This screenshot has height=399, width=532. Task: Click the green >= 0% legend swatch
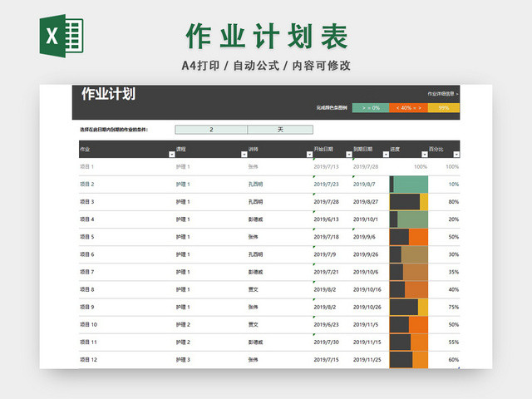pyautogui.click(x=371, y=108)
